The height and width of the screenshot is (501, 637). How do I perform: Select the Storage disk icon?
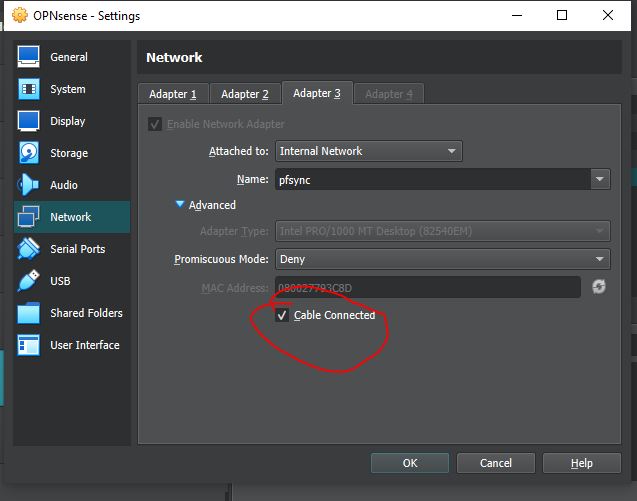tap(28, 153)
